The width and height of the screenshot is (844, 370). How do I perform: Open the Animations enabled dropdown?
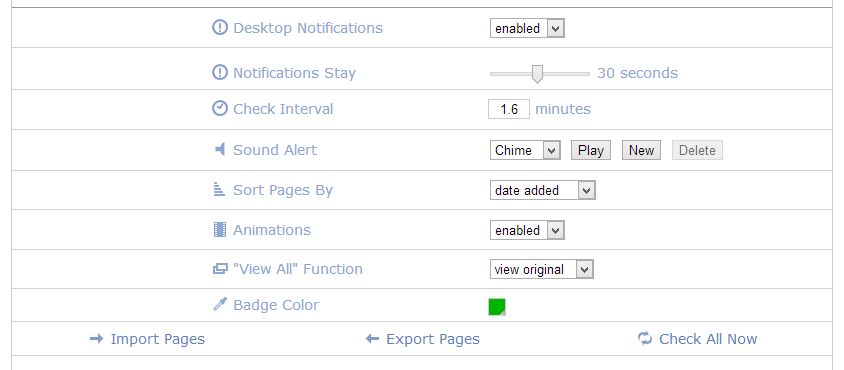[x=527, y=231]
